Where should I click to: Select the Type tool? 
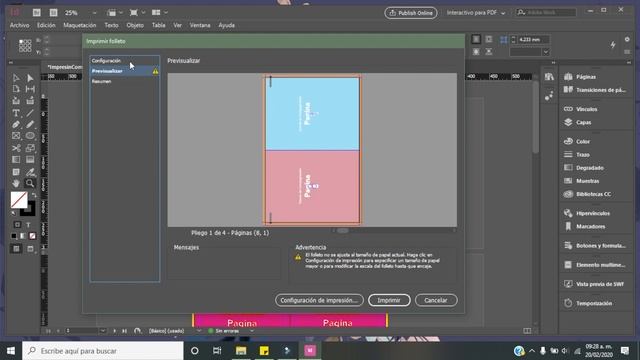coord(16,113)
